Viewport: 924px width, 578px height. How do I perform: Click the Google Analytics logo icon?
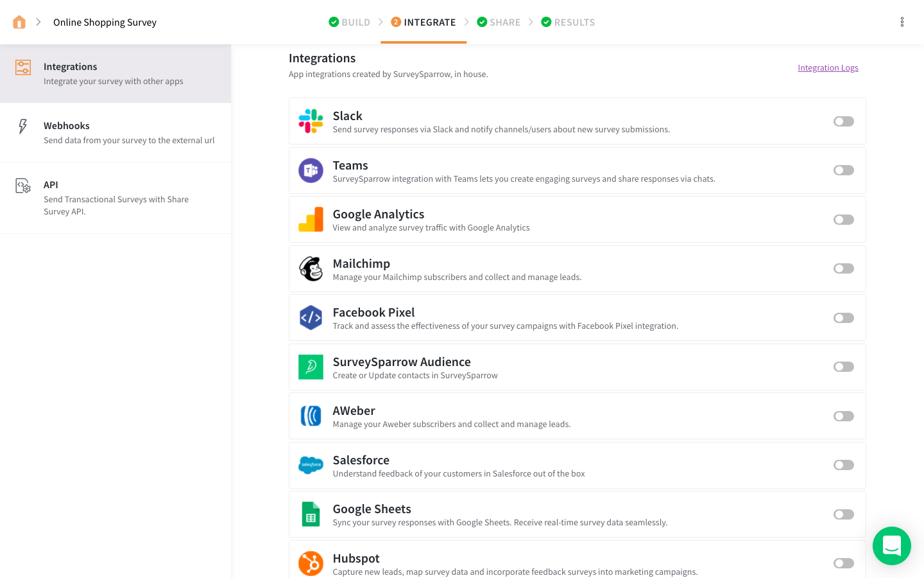[x=311, y=220]
